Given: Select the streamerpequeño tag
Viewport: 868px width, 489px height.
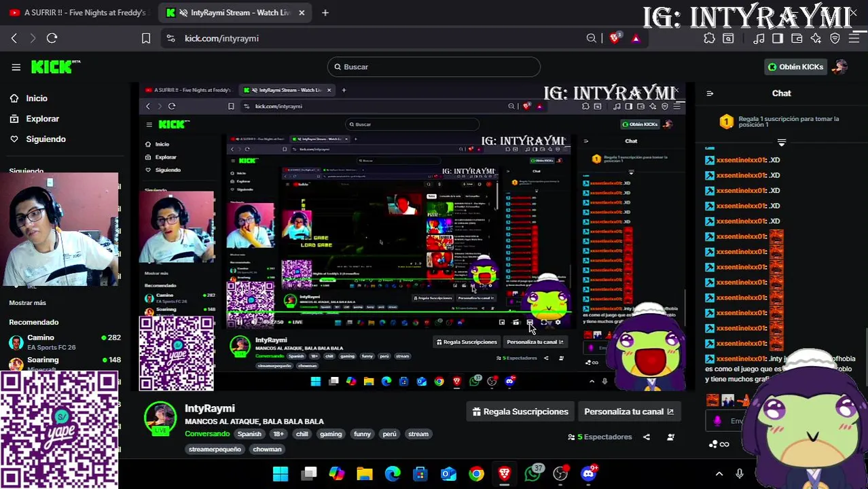Looking at the screenshot, I should 215,449.
